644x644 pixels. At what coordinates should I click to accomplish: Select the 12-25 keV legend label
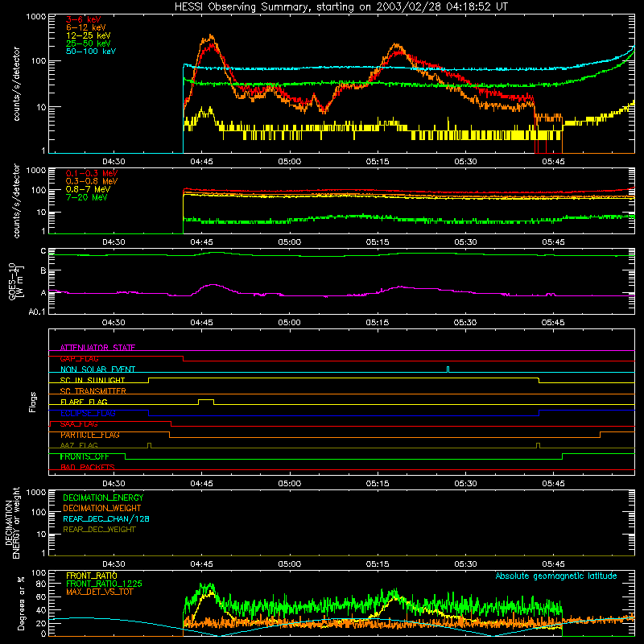click(x=89, y=35)
